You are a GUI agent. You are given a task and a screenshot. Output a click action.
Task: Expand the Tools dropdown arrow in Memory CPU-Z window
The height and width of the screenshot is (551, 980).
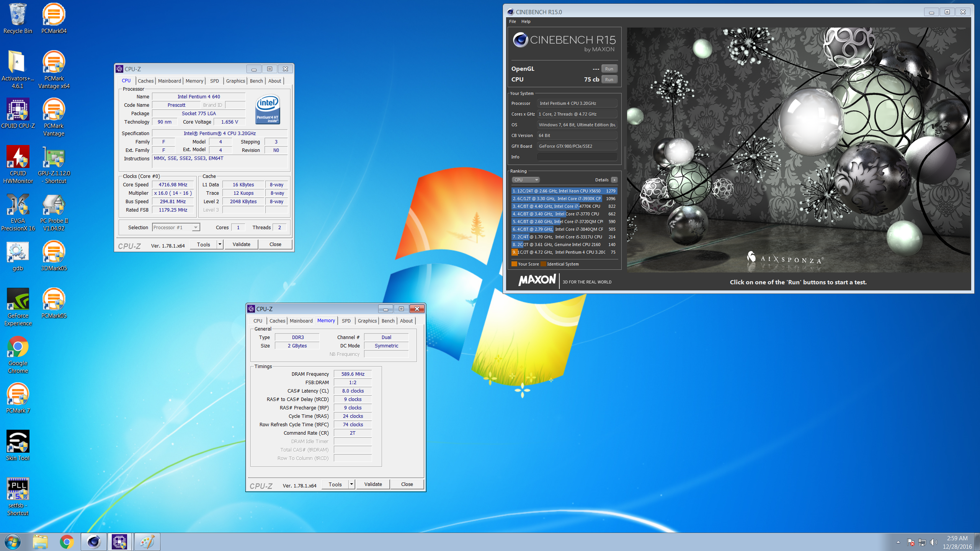pos(351,484)
